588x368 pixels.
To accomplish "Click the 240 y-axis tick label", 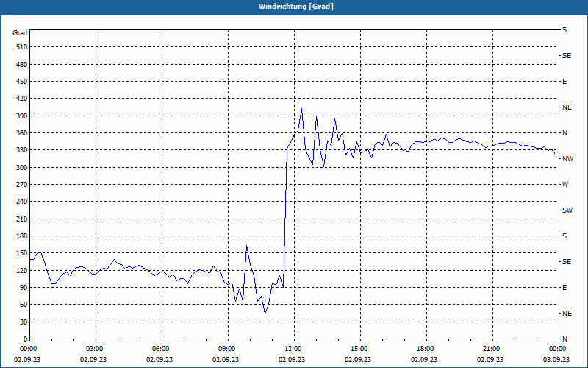I will tap(22, 202).
